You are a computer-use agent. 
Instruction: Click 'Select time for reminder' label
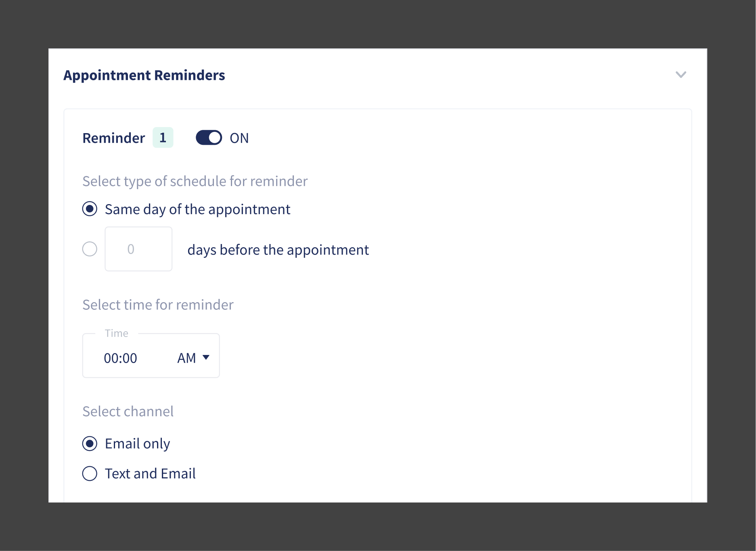click(158, 305)
